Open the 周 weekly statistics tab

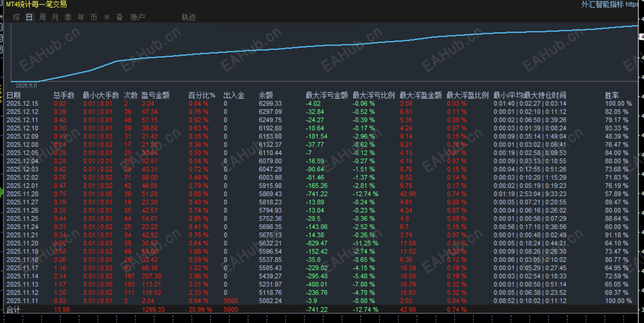pyautogui.click(x=42, y=17)
